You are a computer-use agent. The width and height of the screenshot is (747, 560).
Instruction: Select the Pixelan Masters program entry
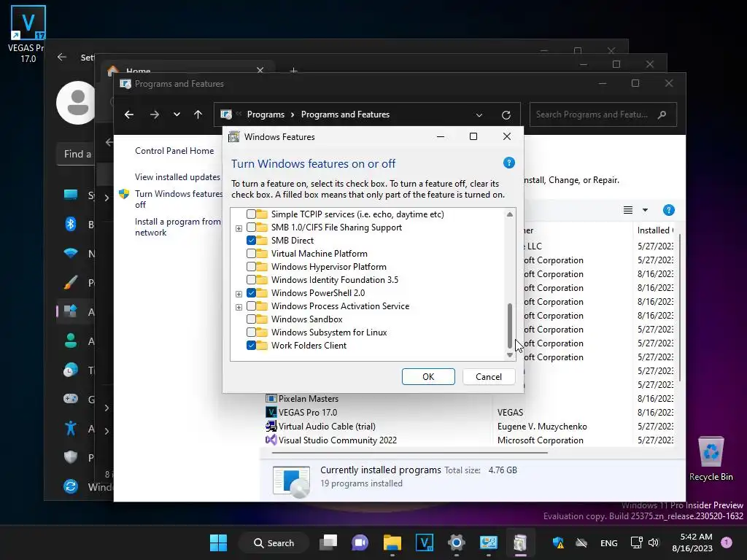point(309,399)
